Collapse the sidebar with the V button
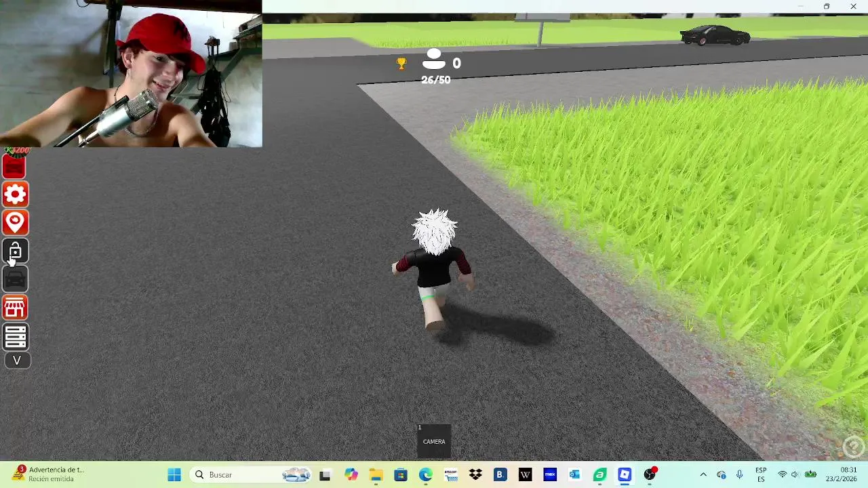The image size is (868, 488). coord(18,361)
